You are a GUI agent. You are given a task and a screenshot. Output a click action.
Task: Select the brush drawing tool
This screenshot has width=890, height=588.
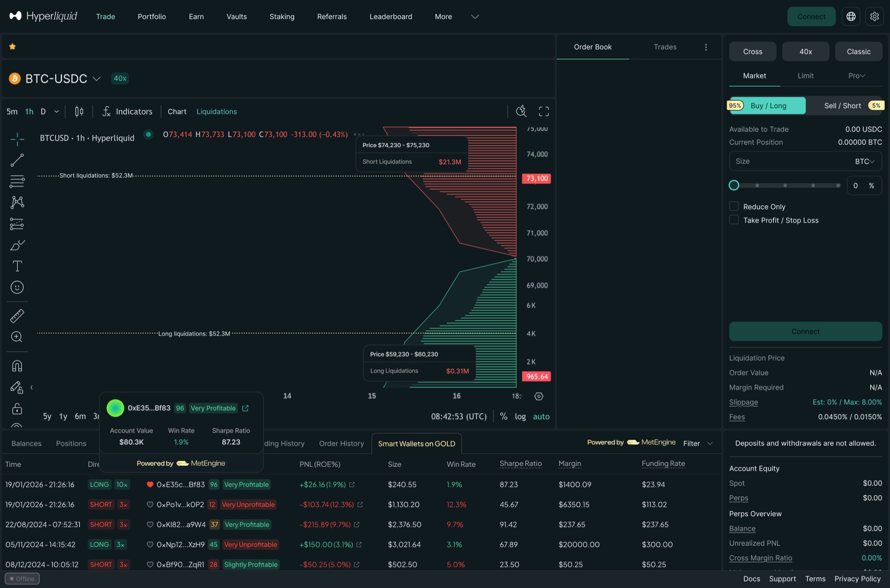coord(17,245)
